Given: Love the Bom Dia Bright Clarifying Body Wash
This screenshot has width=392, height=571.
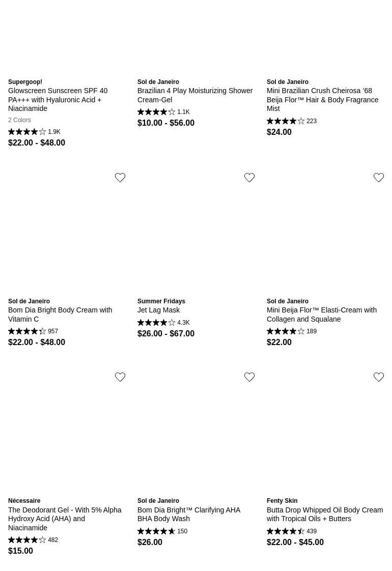Looking at the screenshot, I should coord(249,377).
